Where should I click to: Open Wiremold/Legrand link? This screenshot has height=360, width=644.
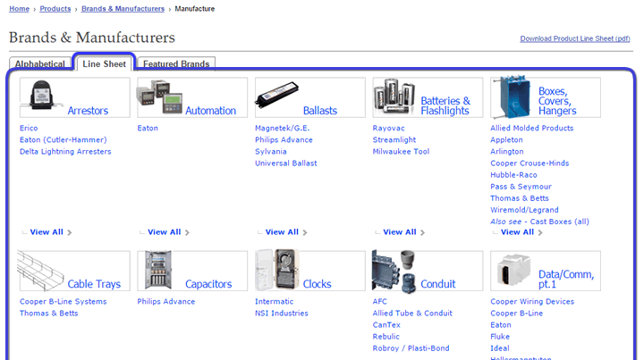[x=524, y=210]
